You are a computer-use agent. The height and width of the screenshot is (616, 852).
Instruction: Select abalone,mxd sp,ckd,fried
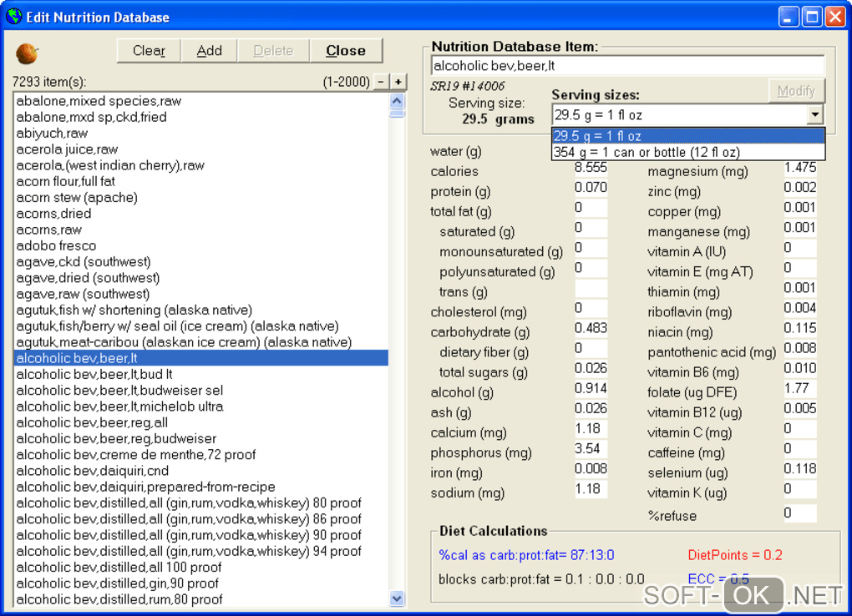(x=200, y=117)
